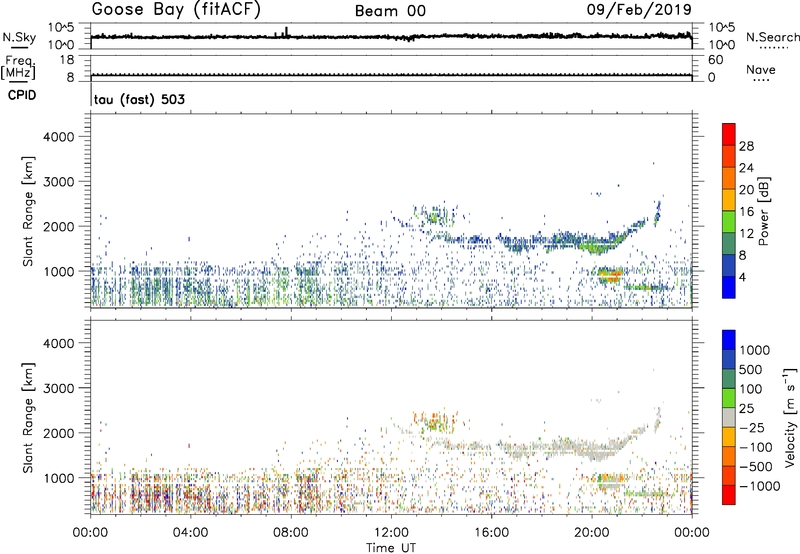
Task: Click the blue velocity segment above 1000
Action: coord(729,340)
